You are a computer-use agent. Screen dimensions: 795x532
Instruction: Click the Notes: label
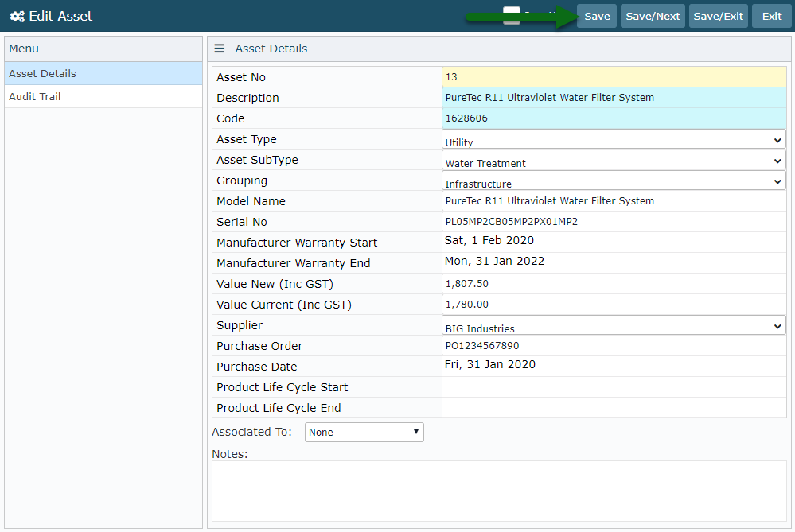(x=230, y=454)
